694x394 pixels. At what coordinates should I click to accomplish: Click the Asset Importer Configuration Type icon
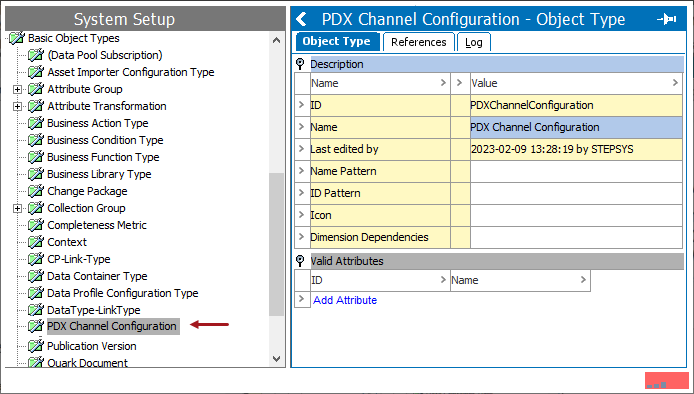tap(36, 72)
